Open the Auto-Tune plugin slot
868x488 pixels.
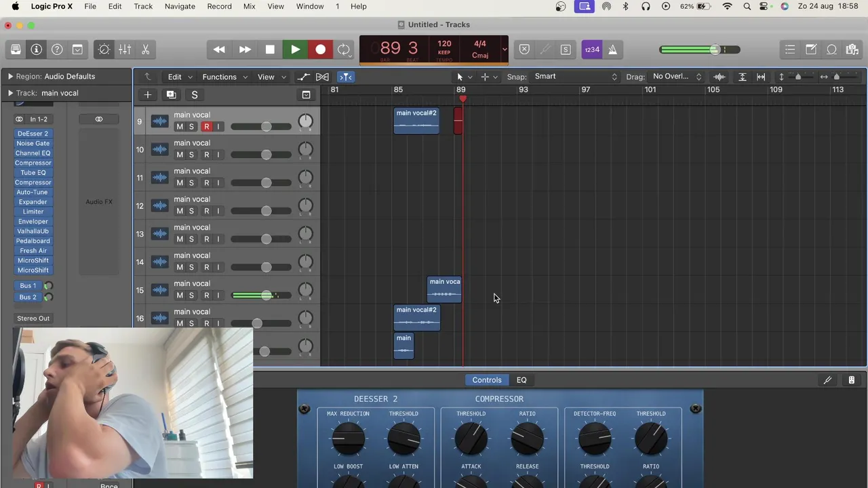tap(33, 192)
